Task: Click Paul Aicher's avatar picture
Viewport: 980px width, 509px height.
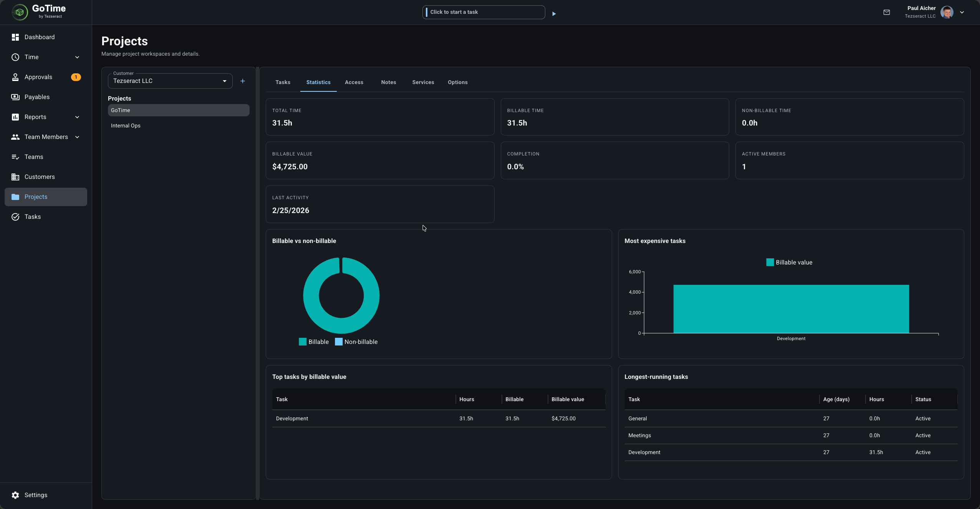Action: click(947, 12)
